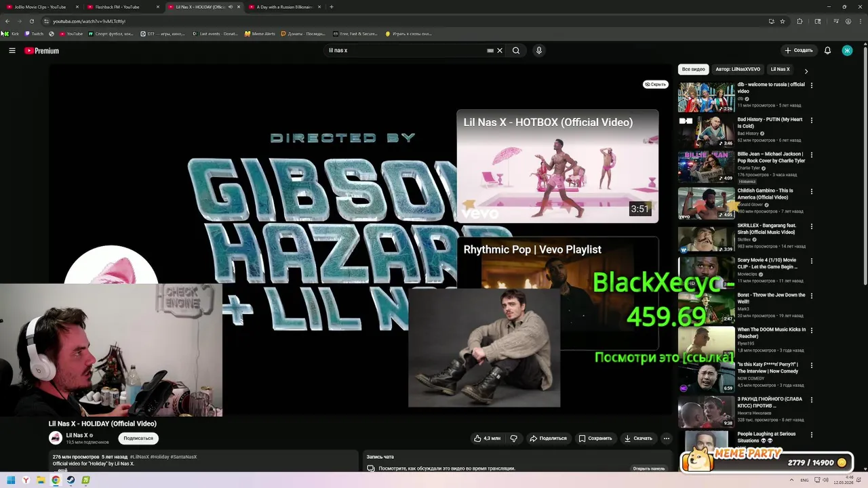
Task: Open the #LilNasX hashtag link
Action: pos(139,457)
